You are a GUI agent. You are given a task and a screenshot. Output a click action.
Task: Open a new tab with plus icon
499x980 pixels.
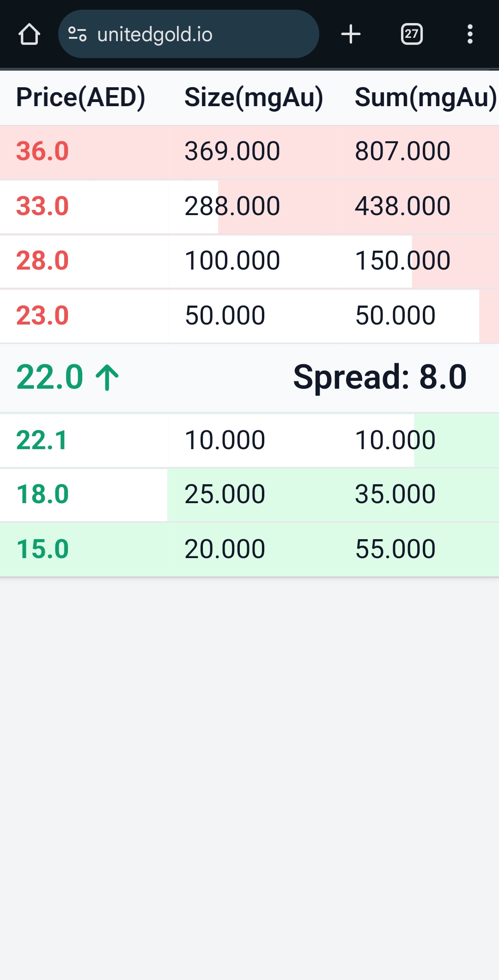click(351, 34)
